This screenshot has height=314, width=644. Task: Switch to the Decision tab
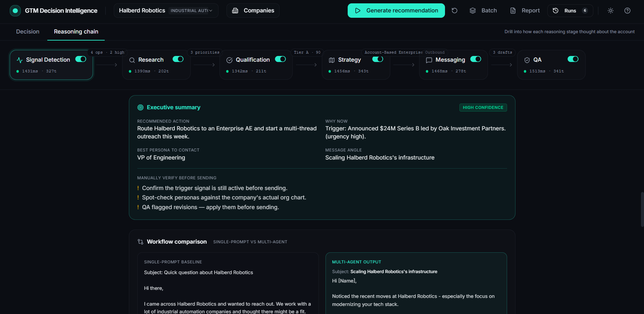click(x=28, y=32)
